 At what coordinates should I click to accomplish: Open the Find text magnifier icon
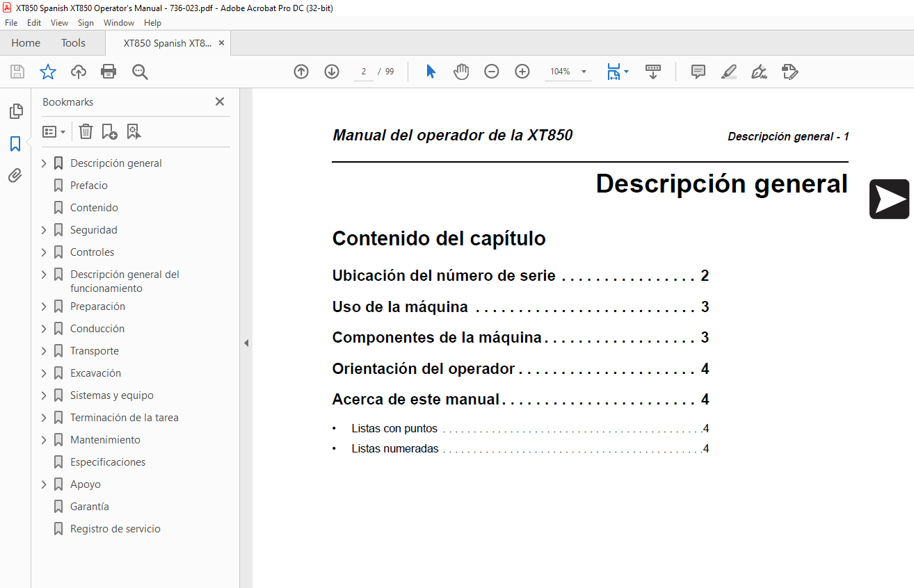click(x=140, y=72)
